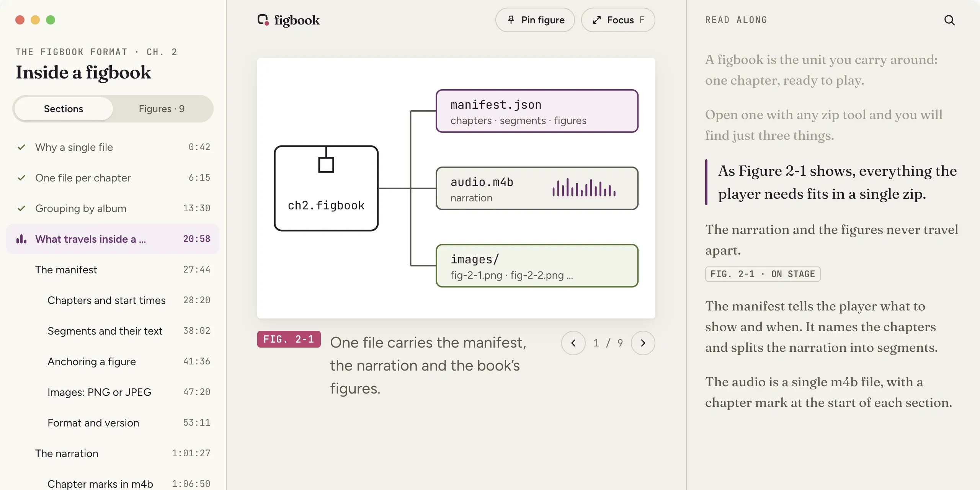980x490 pixels.
Task: Click the manifest.json box in figure
Action: pos(537,111)
